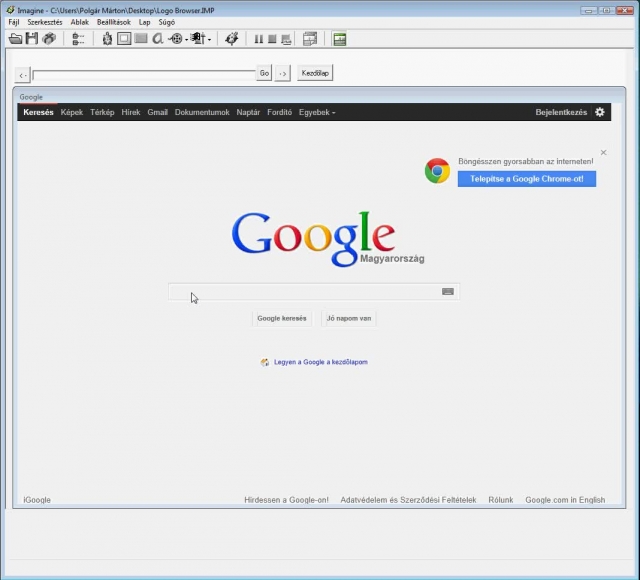Stop execution with the stop square icon
Screen dimensions: 640x580
272,39
